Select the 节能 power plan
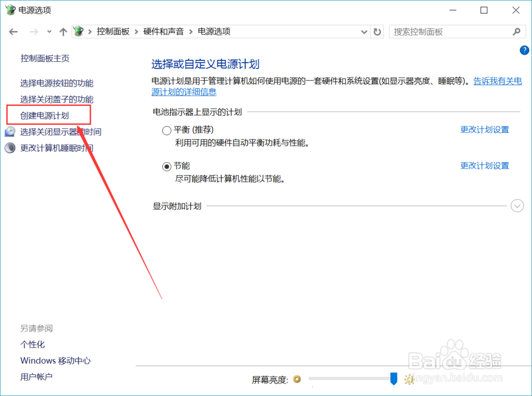The height and width of the screenshot is (396, 532). pyautogui.click(x=167, y=166)
